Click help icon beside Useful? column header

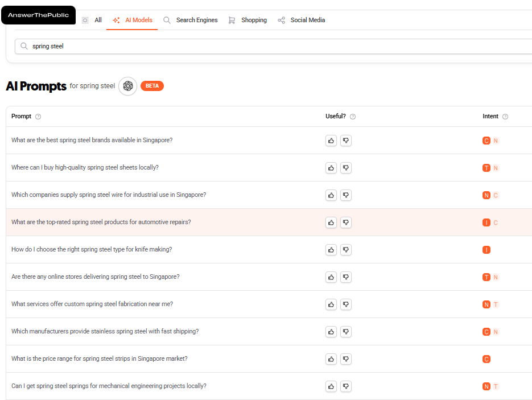pyautogui.click(x=353, y=117)
